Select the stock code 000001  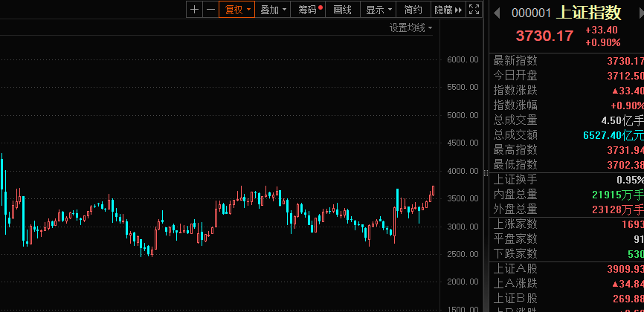tap(531, 13)
